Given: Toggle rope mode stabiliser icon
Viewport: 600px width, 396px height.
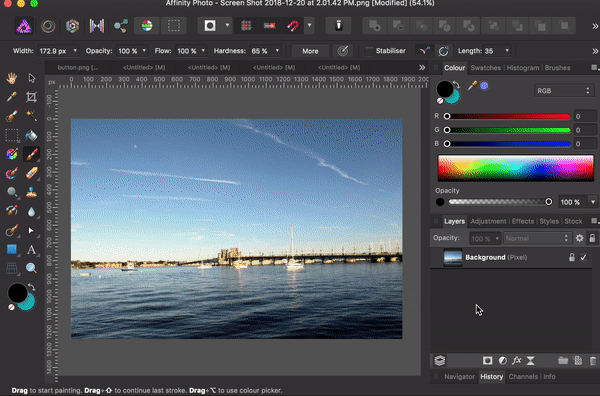Looking at the screenshot, I should click(424, 51).
